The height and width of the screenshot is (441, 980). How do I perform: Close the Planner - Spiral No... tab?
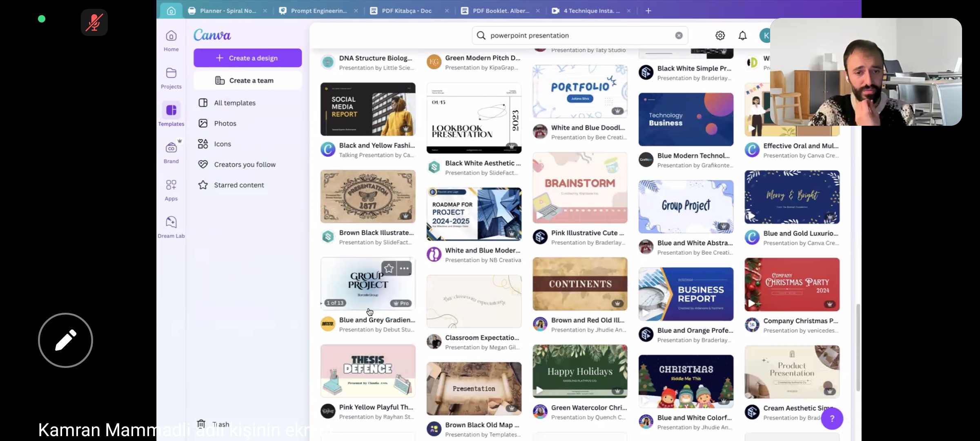265,11
